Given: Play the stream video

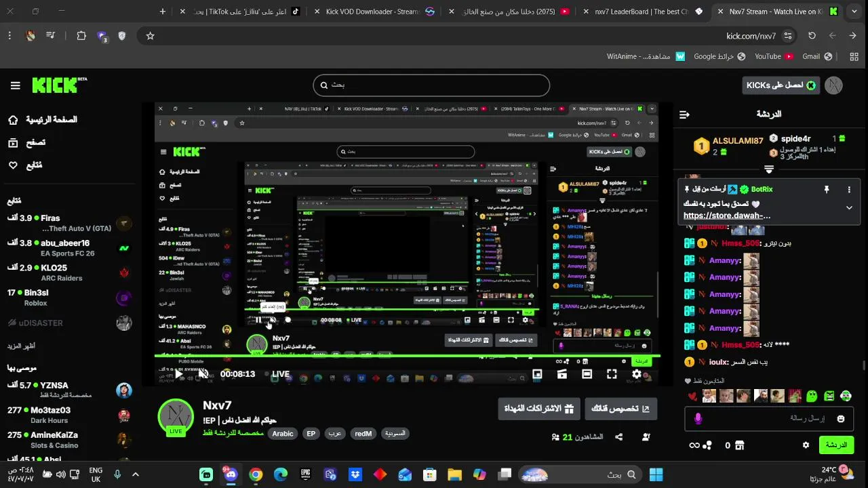Looking at the screenshot, I should click(x=179, y=374).
